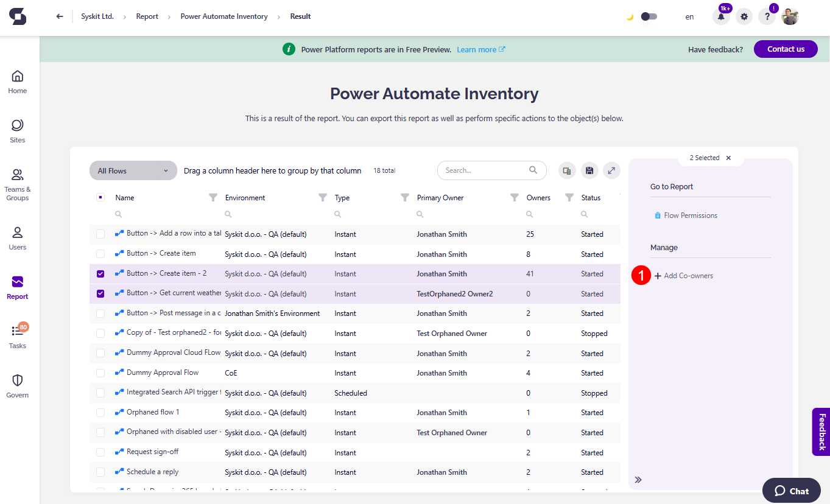Save the report view using the save icon

(x=589, y=170)
